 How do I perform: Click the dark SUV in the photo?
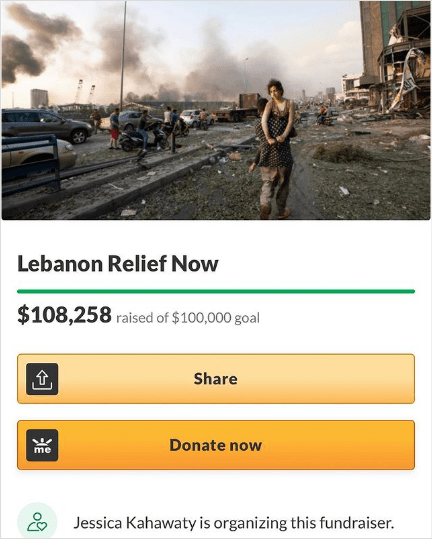pos(45,125)
